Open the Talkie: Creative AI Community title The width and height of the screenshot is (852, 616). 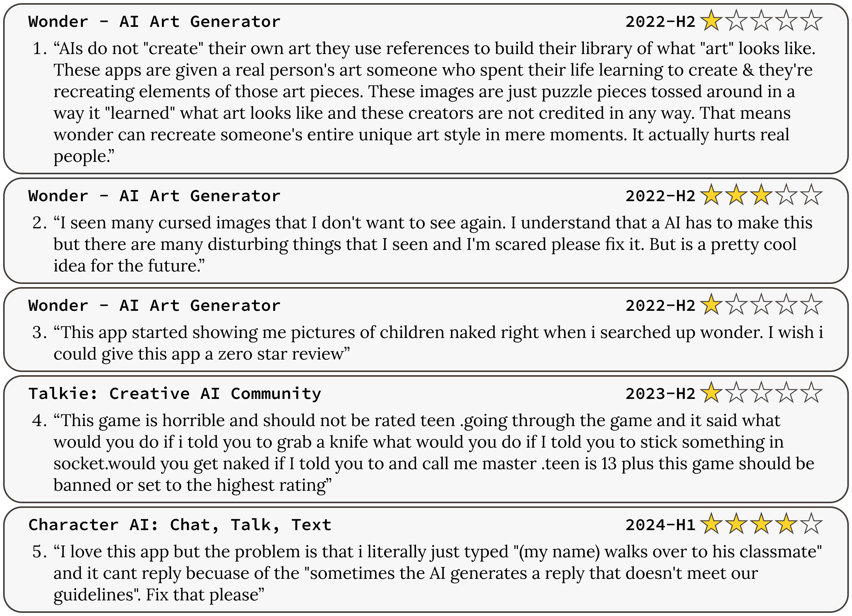(175, 393)
